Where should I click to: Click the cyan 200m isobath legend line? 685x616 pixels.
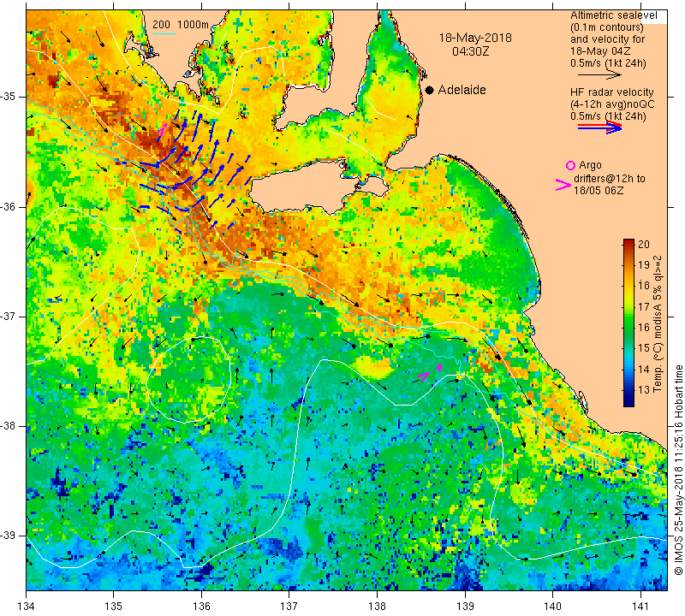[x=164, y=33]
